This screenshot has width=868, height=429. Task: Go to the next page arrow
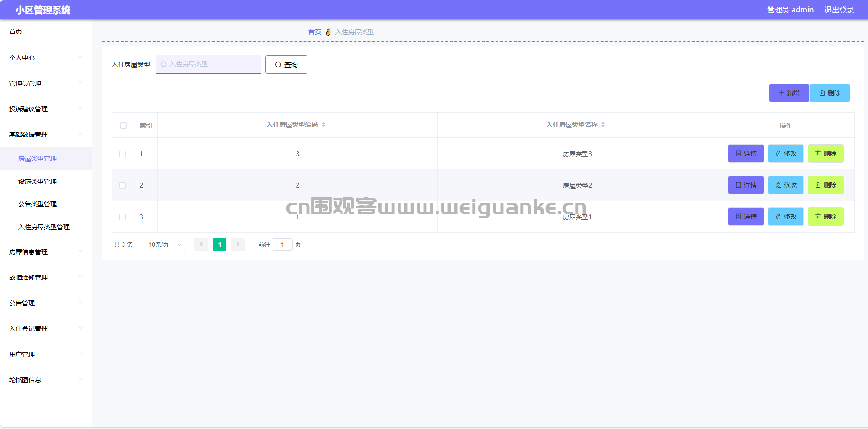(238, 244)
